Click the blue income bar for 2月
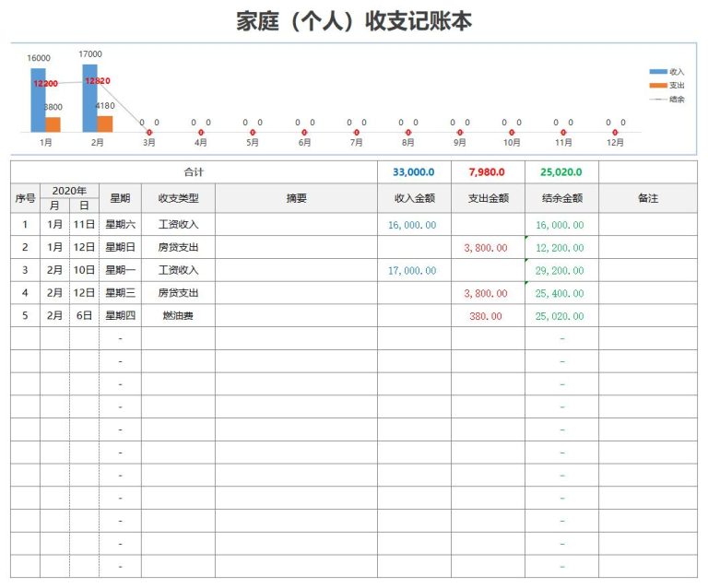The height and width of the screenshot is (588, 708). (x=89, y=99)
